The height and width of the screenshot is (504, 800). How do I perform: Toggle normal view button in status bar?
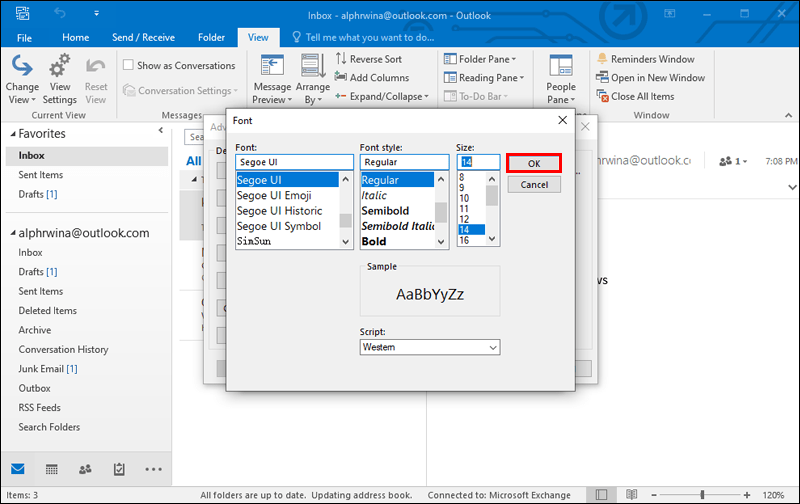pyautogui.click(x=602, y=494)
